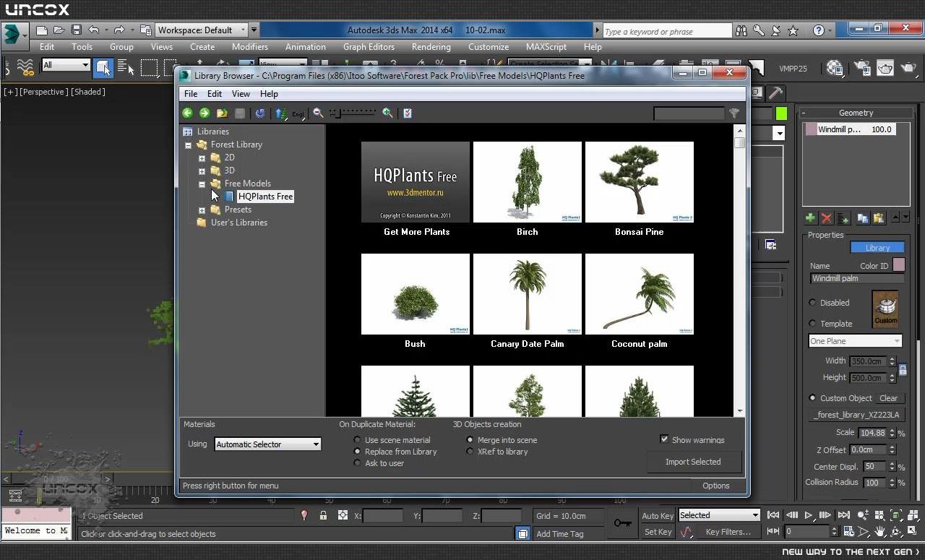Select the Custom Object radio button
This screenshot has width=925, height=560.
pos(812,398)
